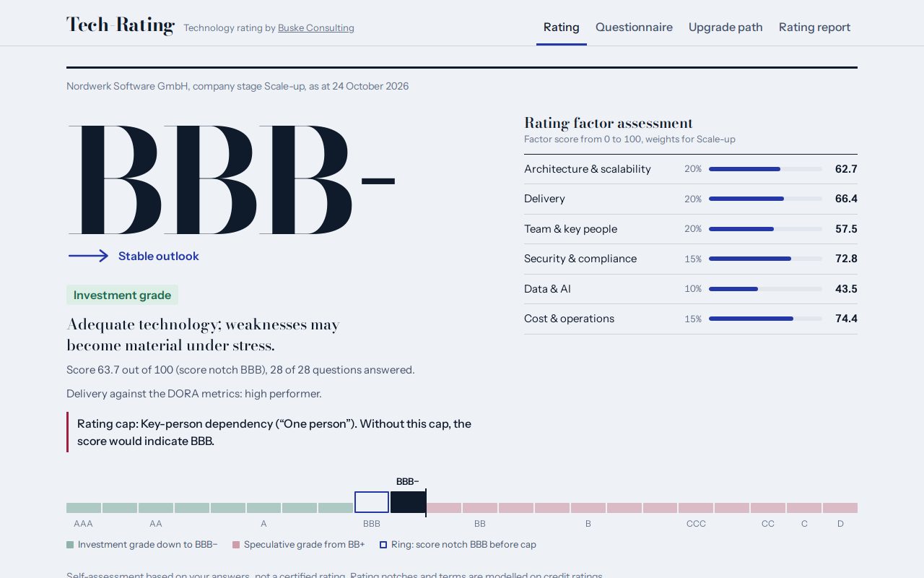Screen dimensions: 924x578
Task: Select the Team & key people label
Action: pyautogui.click(x=570, y=229)
